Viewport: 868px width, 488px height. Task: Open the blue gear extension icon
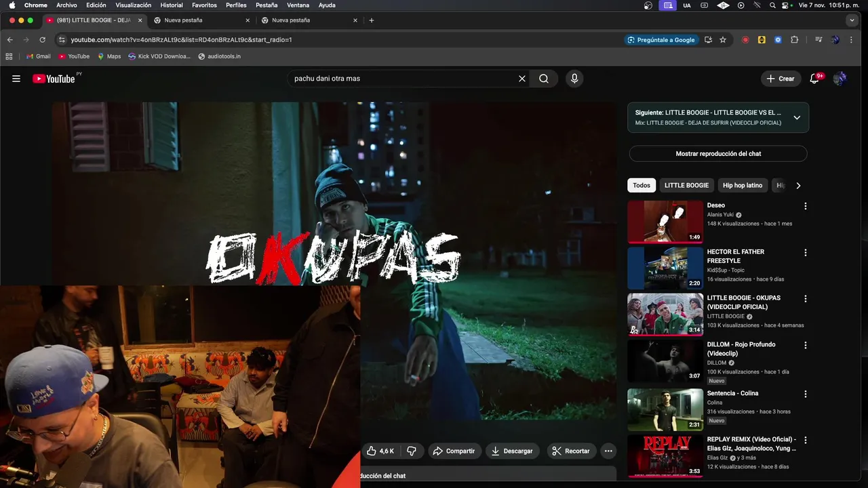778,40
